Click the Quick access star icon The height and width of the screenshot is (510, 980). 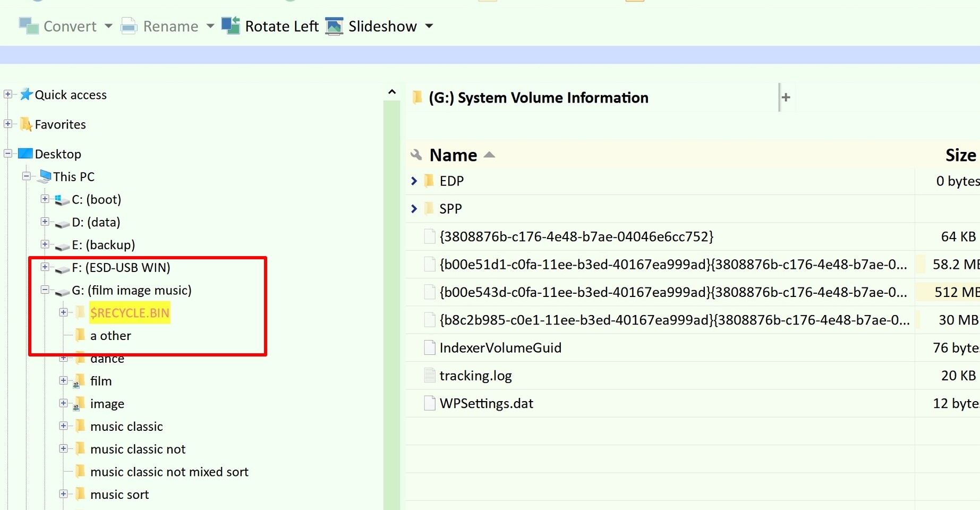(x=26, y=94)
